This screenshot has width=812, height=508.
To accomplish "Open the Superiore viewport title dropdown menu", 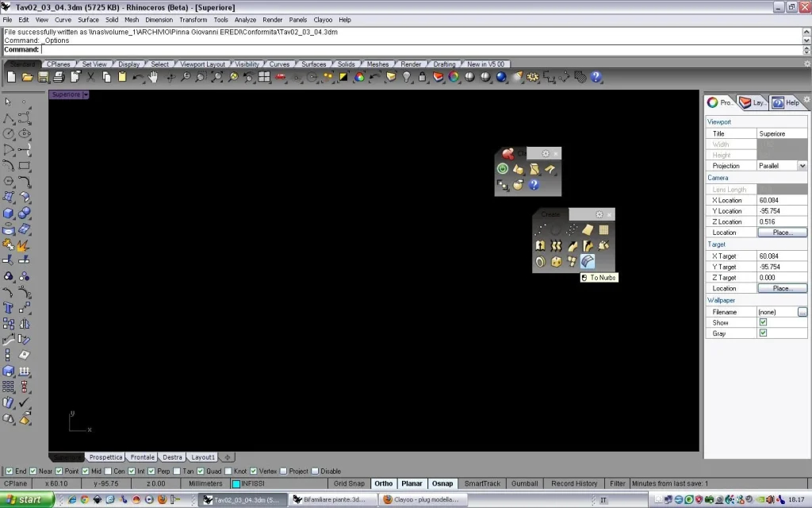I will coord(85,94).
